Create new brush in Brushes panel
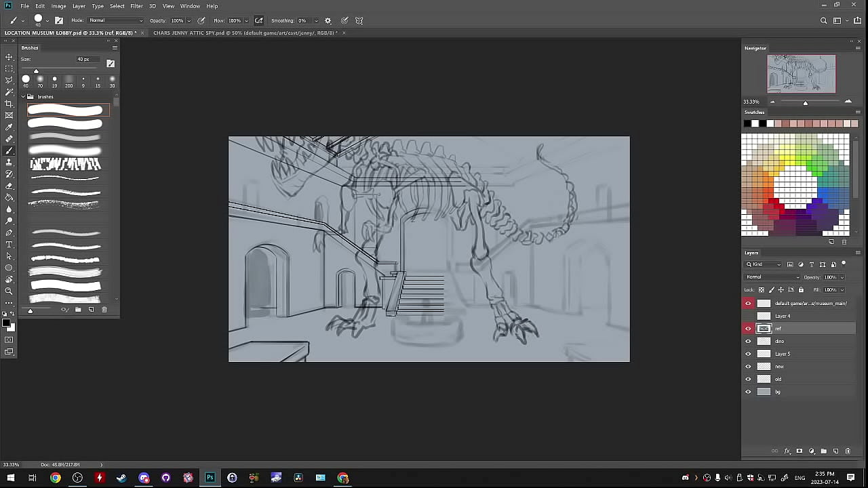This screenshot has height=488, width=868. pos(91,310)
